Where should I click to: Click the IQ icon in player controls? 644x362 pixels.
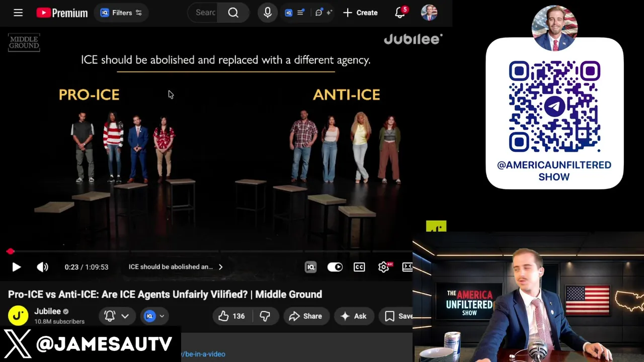click(311, 267)
